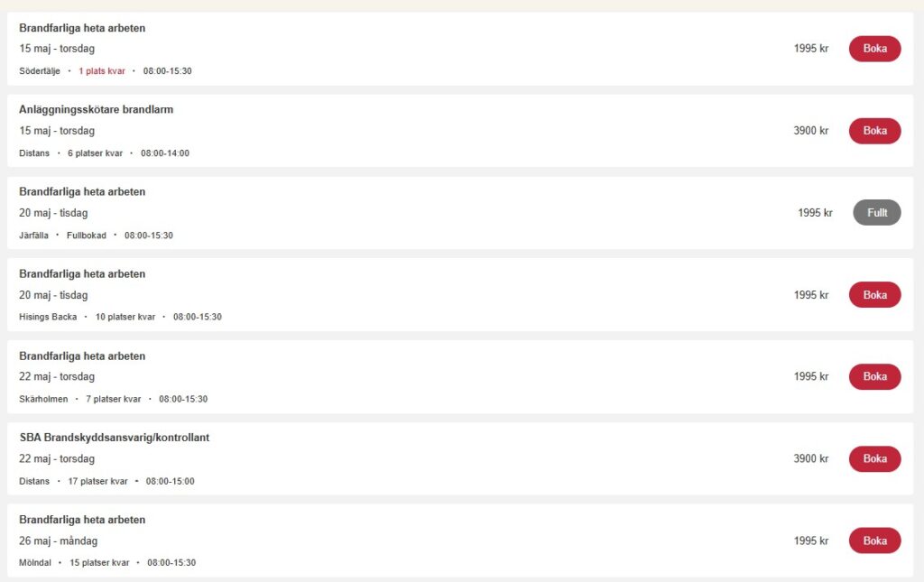The image size is (924, 582).
Task: Click the 3900 kr price for Anläggningsskötare
Action: point(811,130)
